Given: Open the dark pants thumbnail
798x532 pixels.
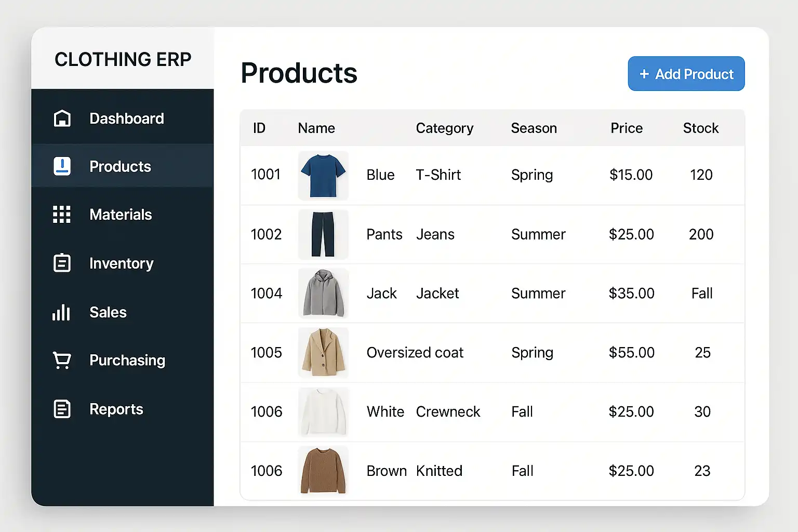Looking at the screenshot, I should [x=323, y=234].
